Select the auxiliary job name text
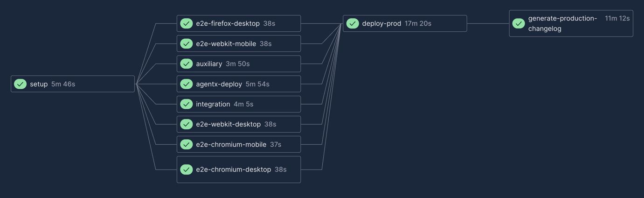This screenshot has width=644, height=198. tap(209, 64)
